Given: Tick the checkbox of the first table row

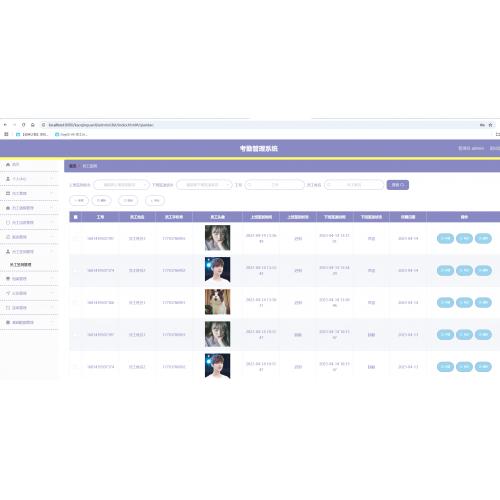Looking at the screenshot, I should [x=76, y=238].
